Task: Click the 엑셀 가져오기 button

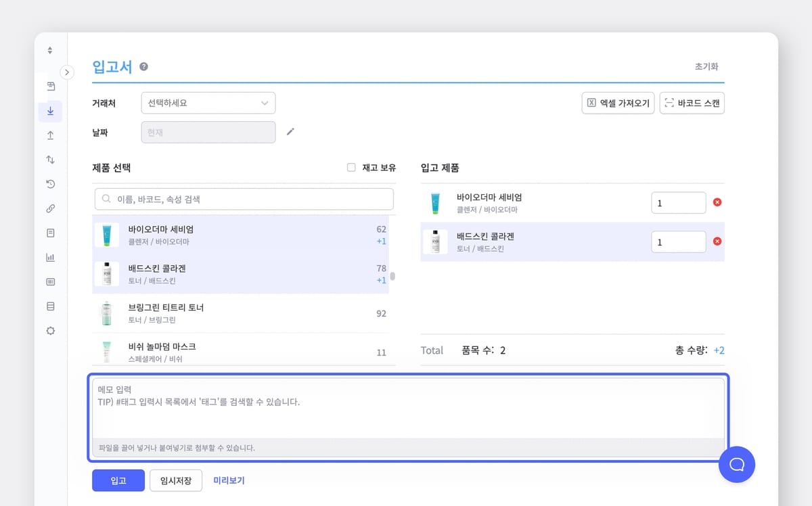Action: point(617,103)
